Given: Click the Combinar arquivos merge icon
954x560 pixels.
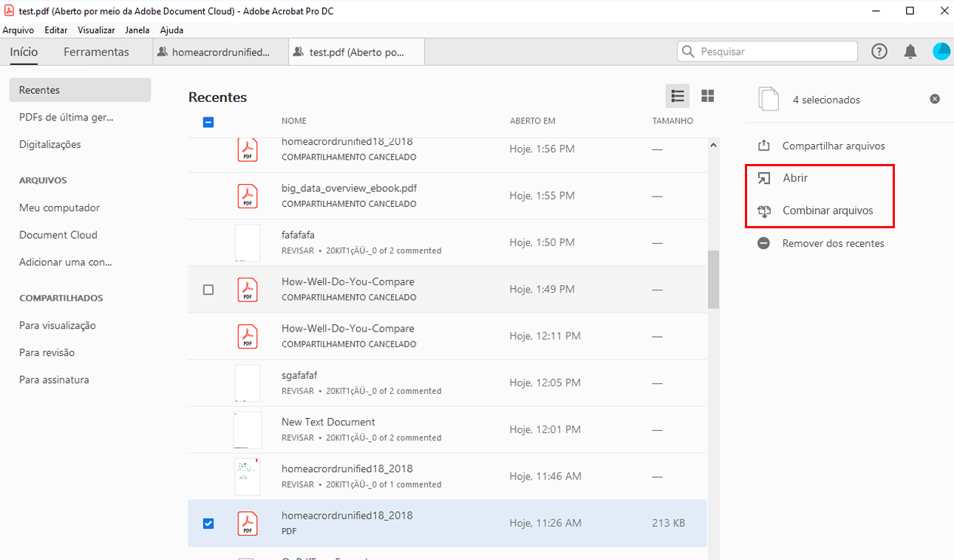Looking at the screenshot, I should (764, 211).
